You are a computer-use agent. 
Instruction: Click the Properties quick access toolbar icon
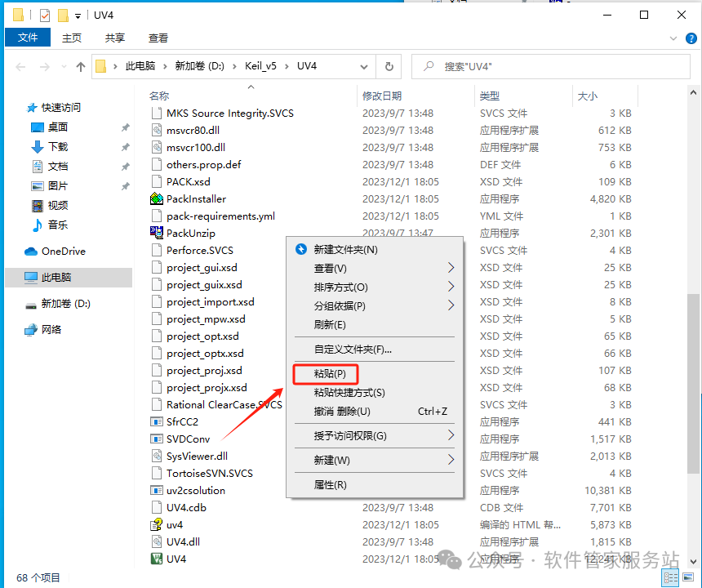[45, 16]
